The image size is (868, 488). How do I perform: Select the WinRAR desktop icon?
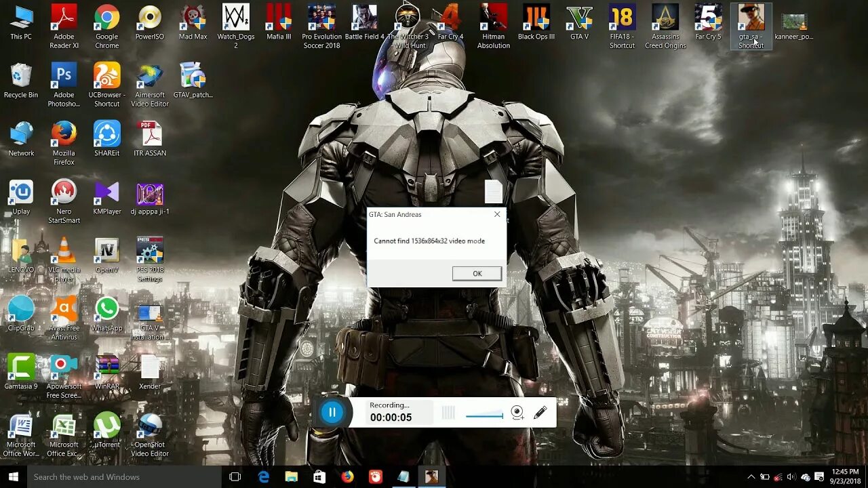[106, 372]
